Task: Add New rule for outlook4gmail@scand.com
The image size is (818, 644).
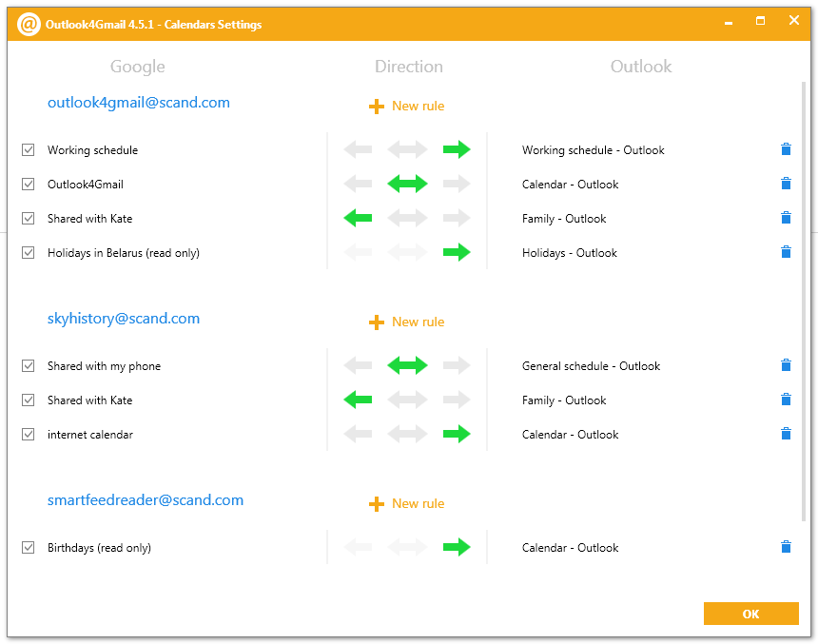Action: pos(406,106)
